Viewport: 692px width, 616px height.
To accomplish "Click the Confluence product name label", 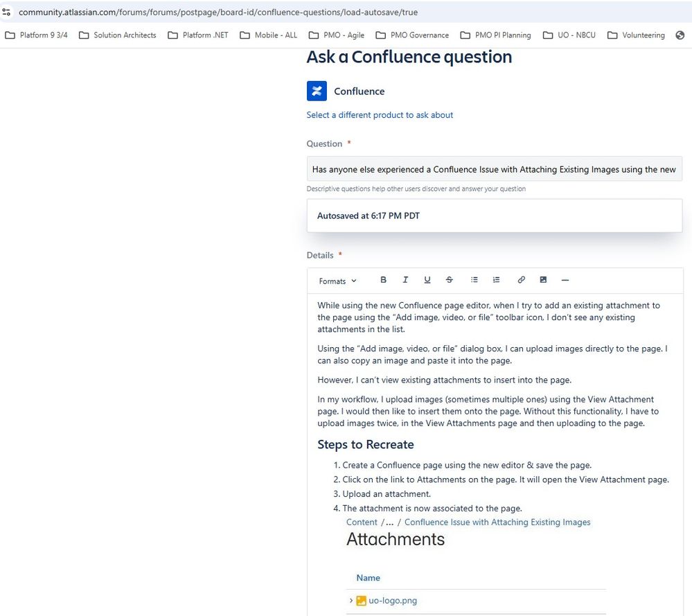I will 360,91.
